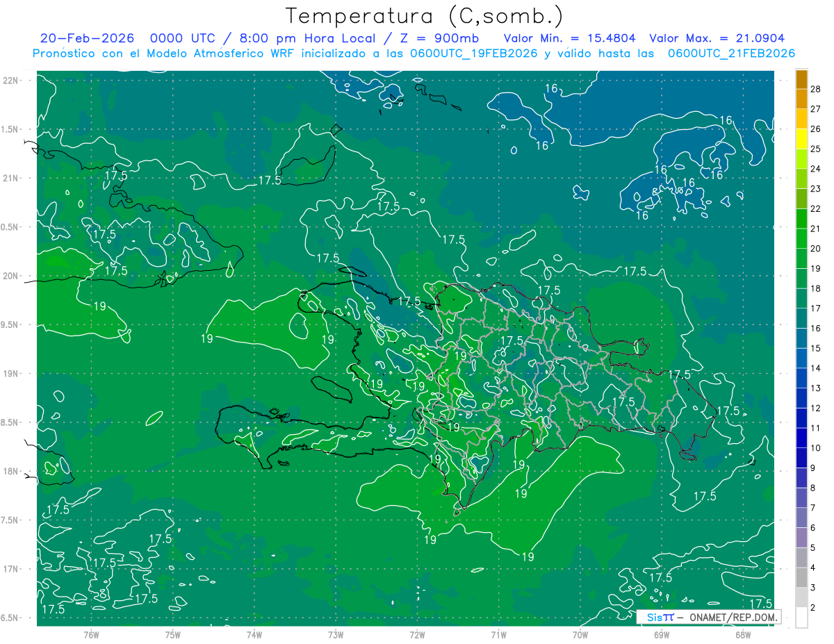Click the color scale label "28"
Viewport: 834px width, 644px height.
816,89
